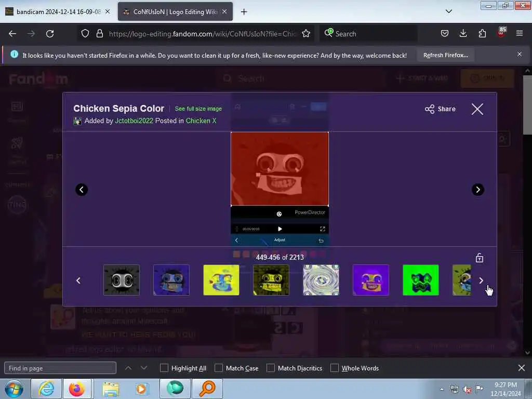This screenshot has height=399, width=532.
Task: List all open tabs with chevron
Action: (449, 11)
